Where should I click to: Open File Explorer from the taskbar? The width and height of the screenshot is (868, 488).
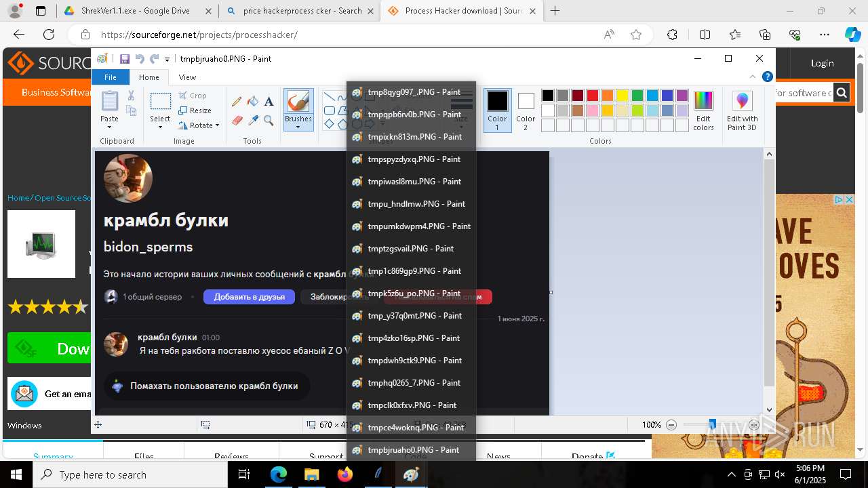[x=311, y=474]
